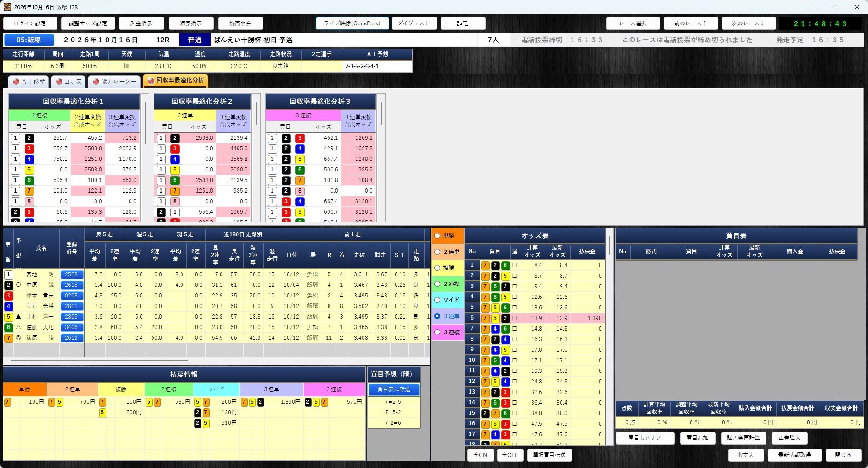Select the ワイド bet type radio
The image size is (868, 468).
[x=448, y=300]
